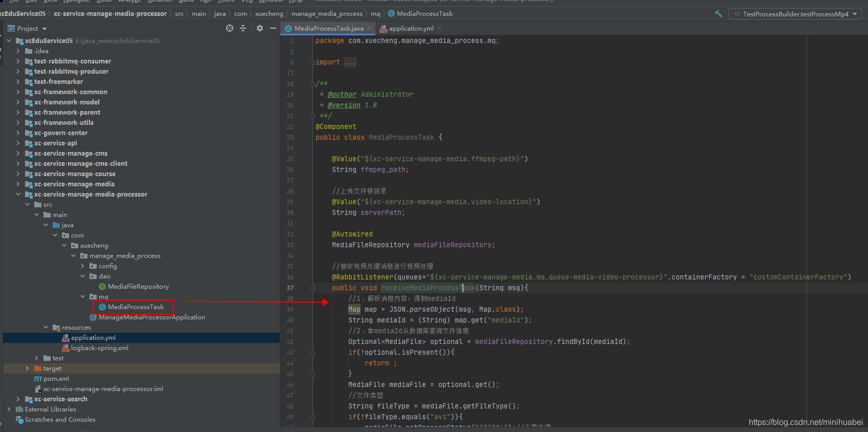Open the TestProcessBuilder.testProcessMp4 run configuration dropdown
868x432 pixels.
pyautogui.click(x=795, y=14)
